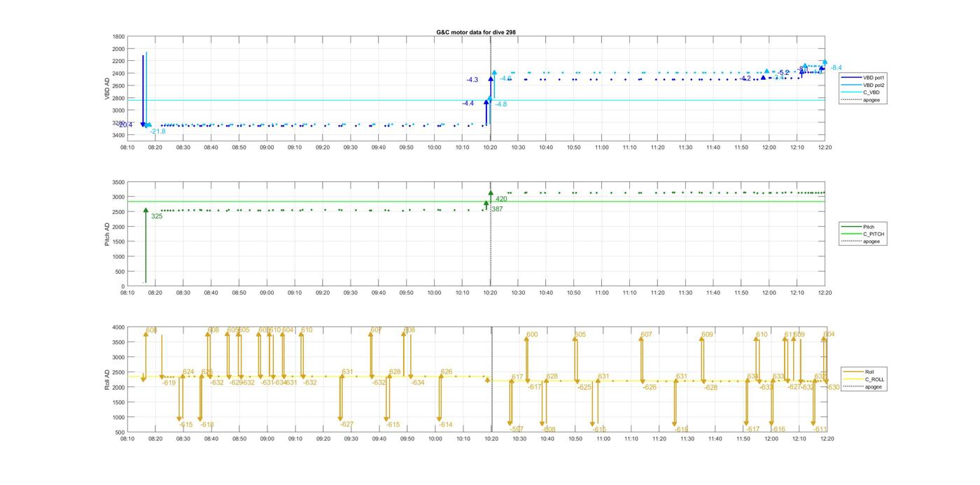Image resolution: width=980 pixels, height=485 pixels.
Task: Click the "2600" tick on the VBD axis
Action: [x=118, y=85]
